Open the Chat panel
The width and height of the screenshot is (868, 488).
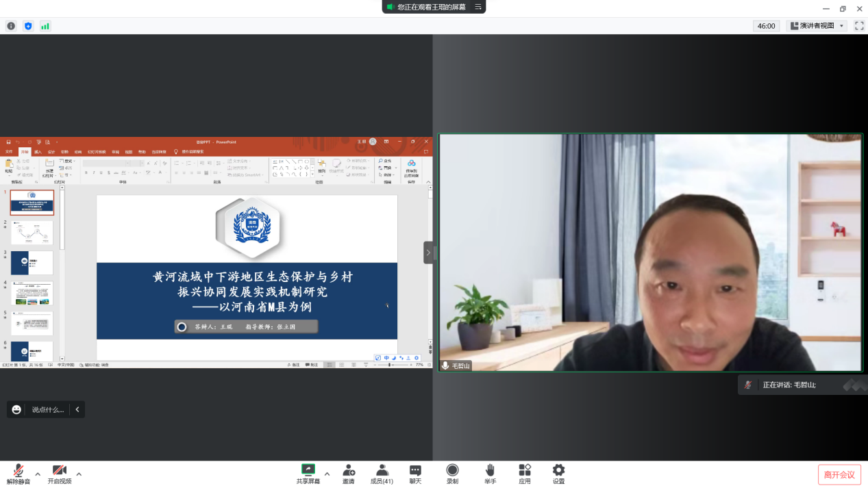coord(415,474)
